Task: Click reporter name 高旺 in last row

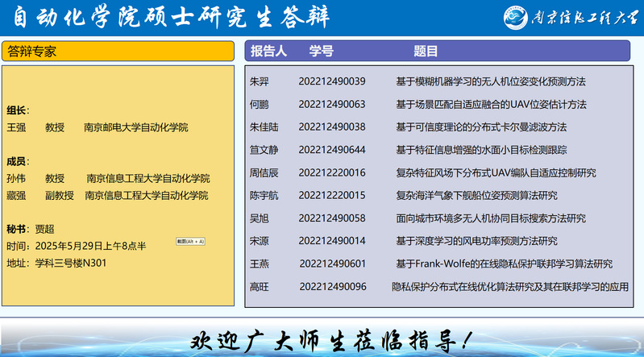Action: pyautogui.click(x=260, y=286)
